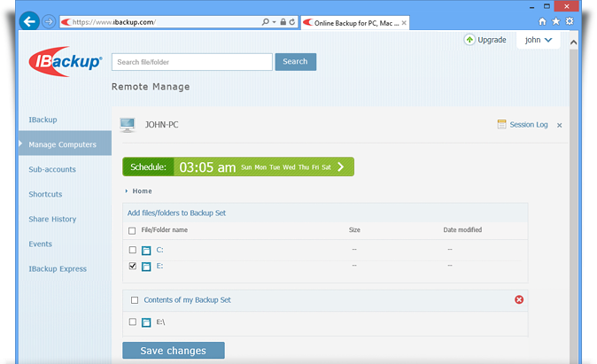The height and width of the screenshot is (364, 597).
Task: Open IBackup in the sidebar menu
Action: [43, 120]
